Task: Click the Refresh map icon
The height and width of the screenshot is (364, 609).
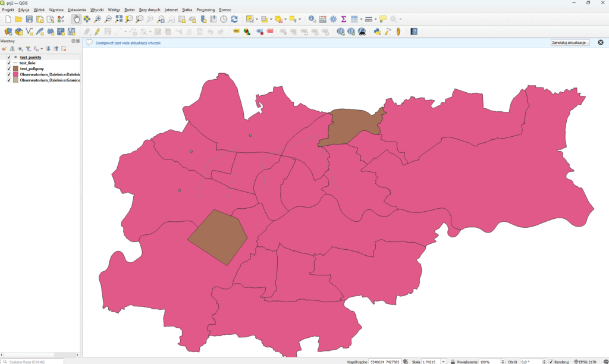Action: [234, 19]
